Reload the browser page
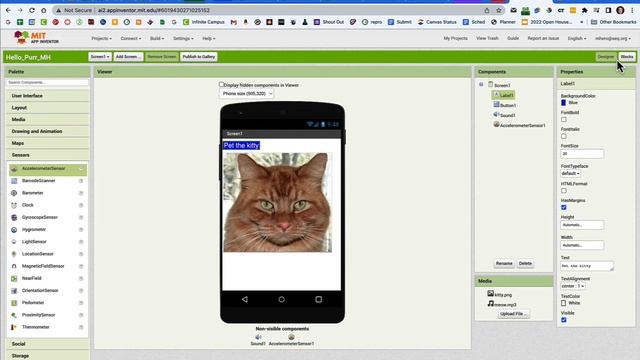Viewport: 640px width, 360px height. 32,10
